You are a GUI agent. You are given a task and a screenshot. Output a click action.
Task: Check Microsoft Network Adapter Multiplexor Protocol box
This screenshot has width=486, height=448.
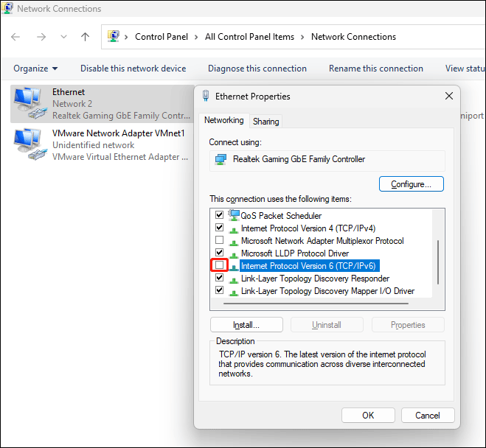point(219,241)
